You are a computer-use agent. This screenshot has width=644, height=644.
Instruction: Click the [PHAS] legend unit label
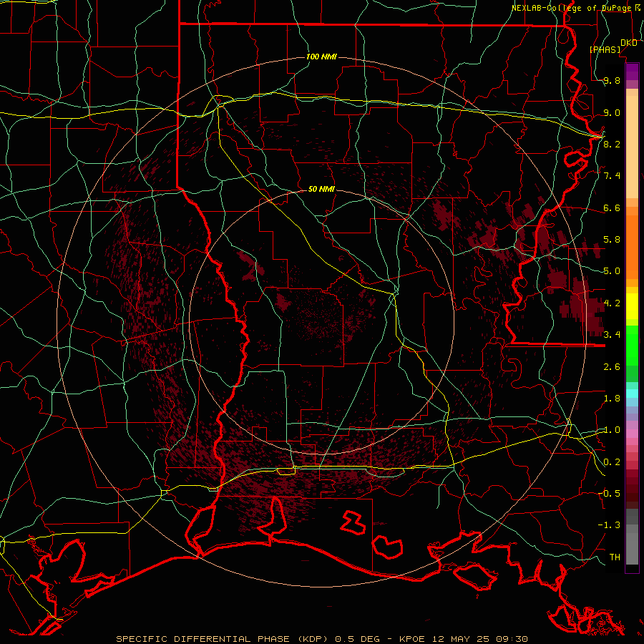[x=605, y=49]
